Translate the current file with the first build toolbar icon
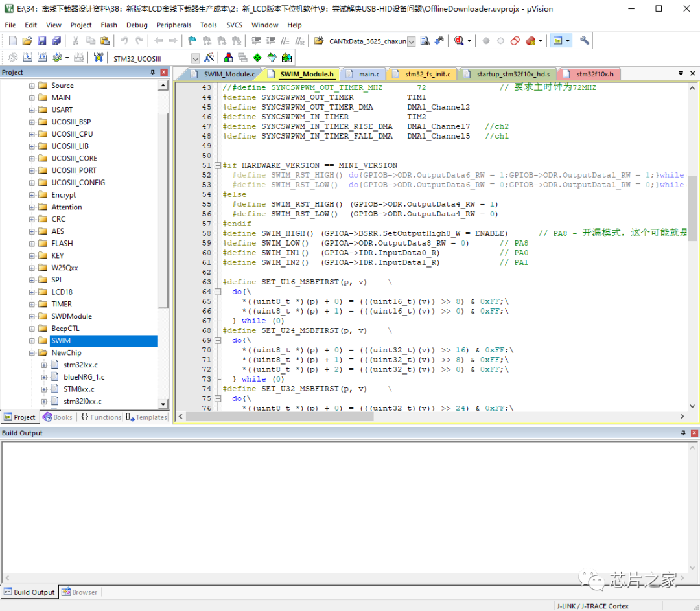700x611 pixels. point(13,58)
